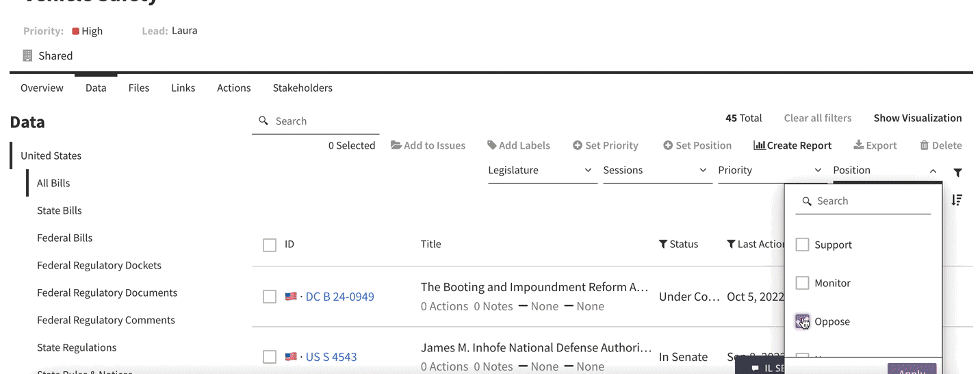Check the Support position checkbox

coord(802,245)
